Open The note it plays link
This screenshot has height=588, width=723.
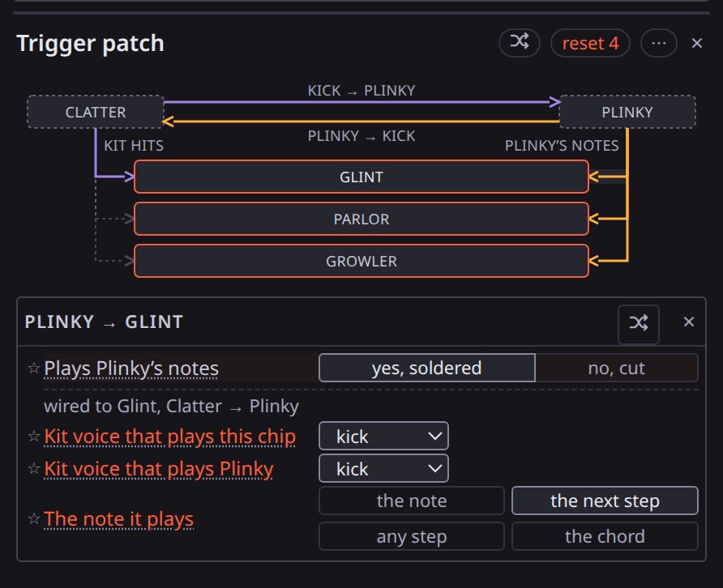(119, 519)
